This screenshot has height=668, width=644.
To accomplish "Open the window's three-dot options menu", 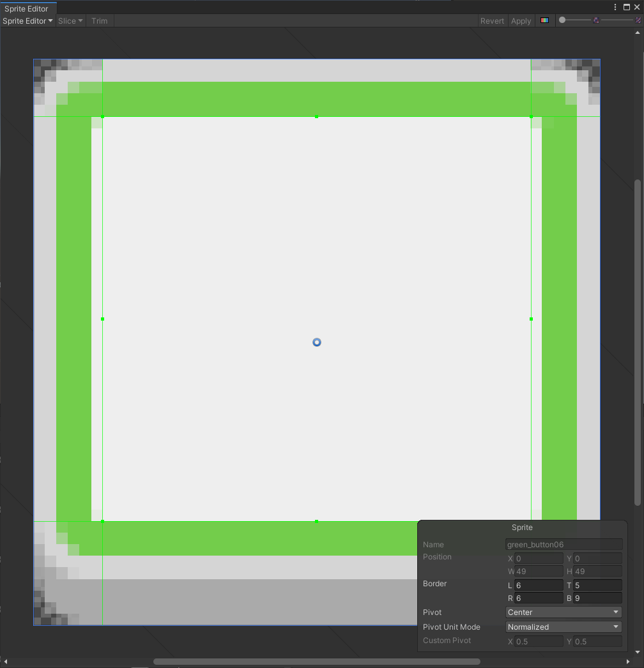I will (x=615, y=7).
